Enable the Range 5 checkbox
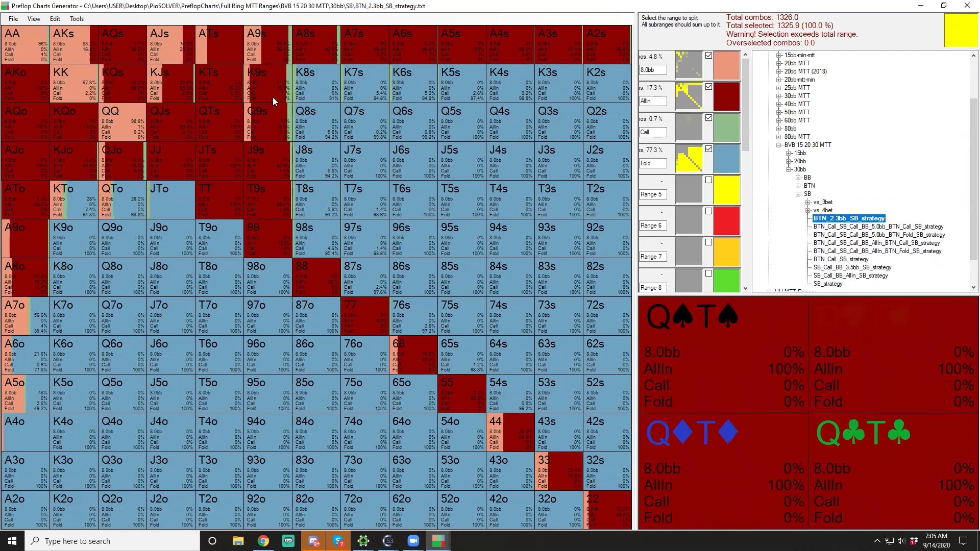 [708, 180]
